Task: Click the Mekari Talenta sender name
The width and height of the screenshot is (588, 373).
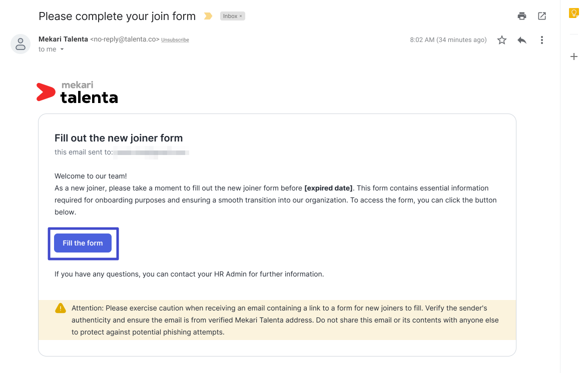Action: 63,39
